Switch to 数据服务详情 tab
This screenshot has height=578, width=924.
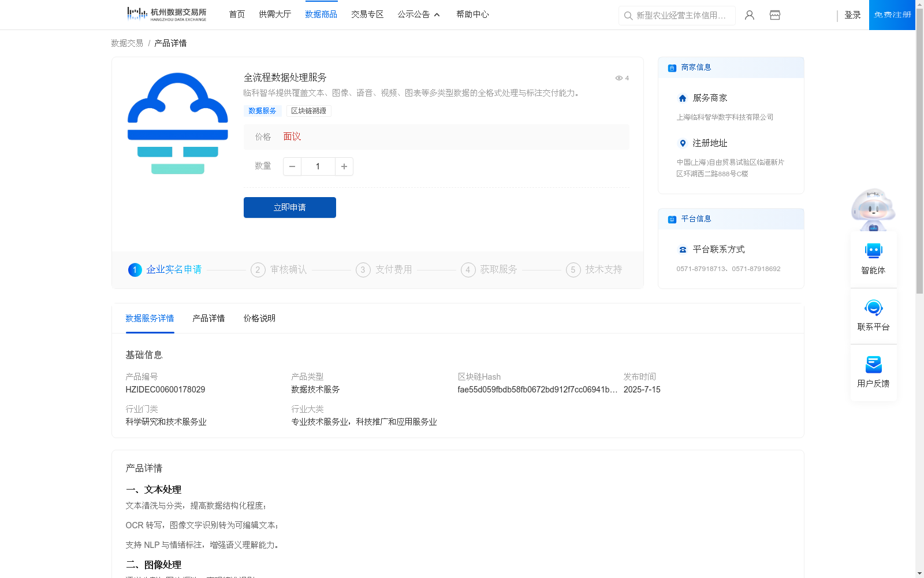(x=150, y=318)
